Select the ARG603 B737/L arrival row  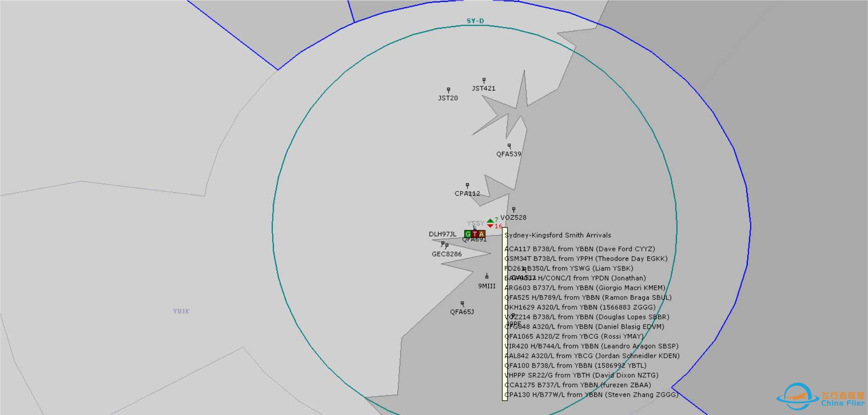pos(585,288)
